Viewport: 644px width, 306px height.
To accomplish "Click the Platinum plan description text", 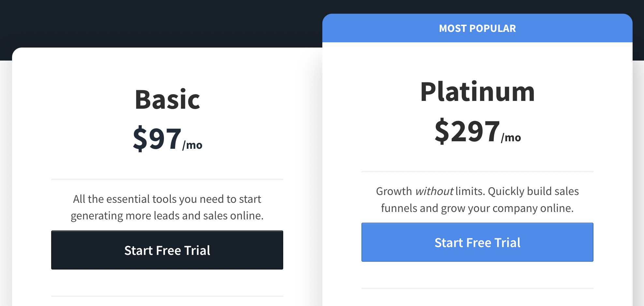I will pyautogui.click(x=477, y=199).
